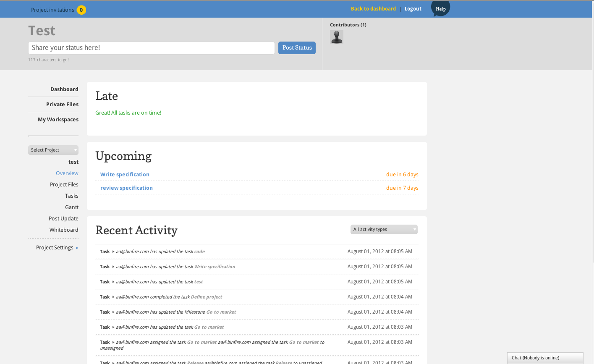Expand the 'completed the task Define project' arrow
Image resolution: width=594 pixels, height=364 pixels.
113,297
